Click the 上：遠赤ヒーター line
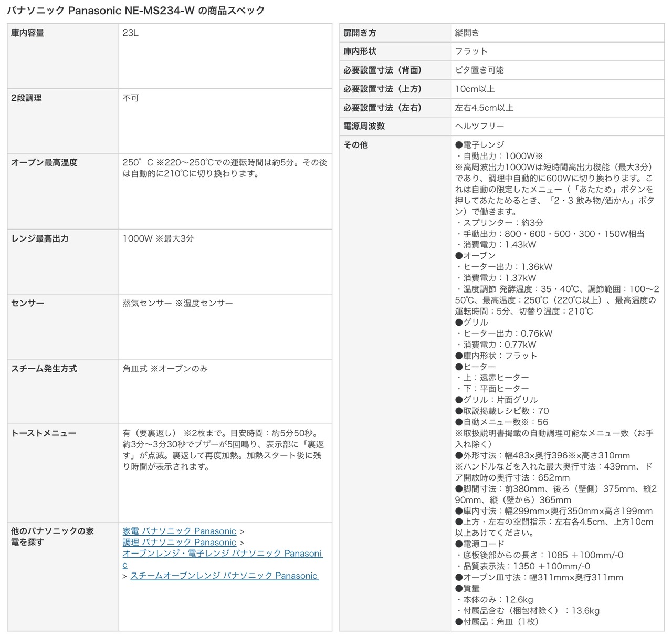Image resolution: width=672 pixels, height=636 pixels. coord(492,378)
